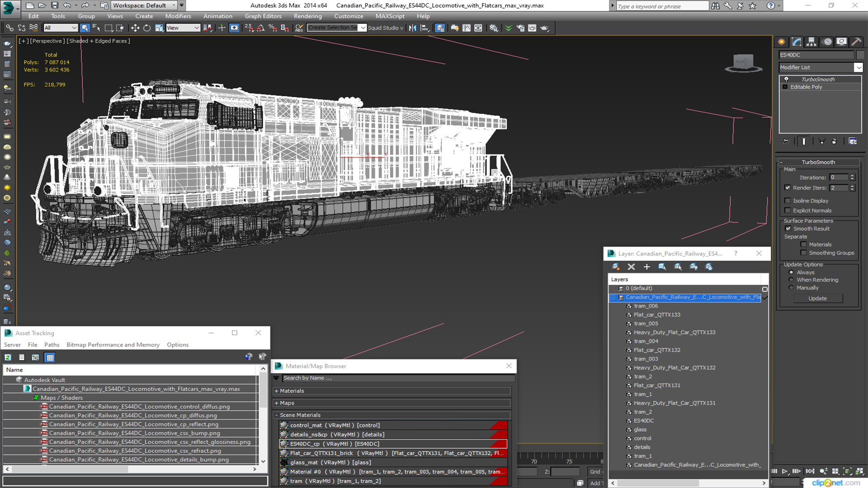This screenshot has width=868, height=488.
Task: Select When Rendering update option
Action: coord(791,280)
